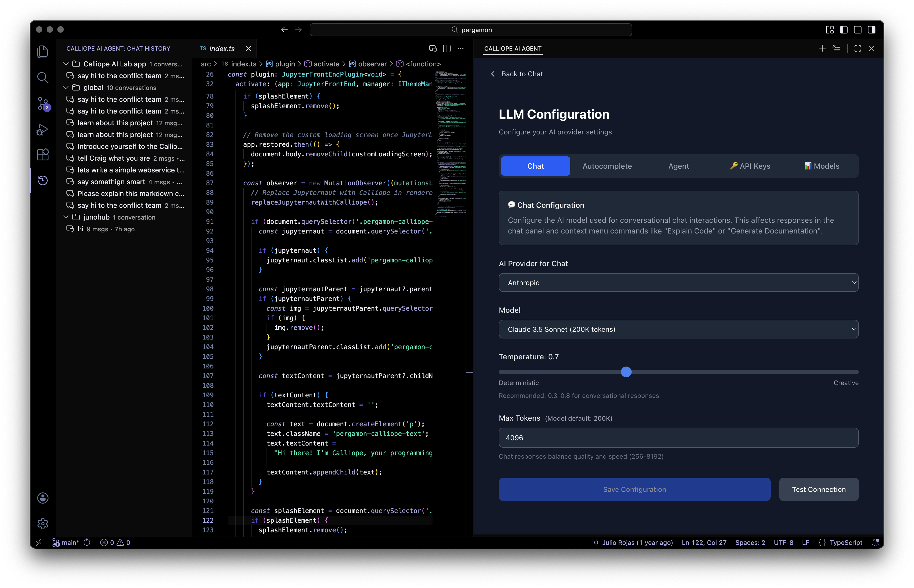Screen dimensions: 914x588
Task: Switch to the API Keys tab
Action: 750,166
